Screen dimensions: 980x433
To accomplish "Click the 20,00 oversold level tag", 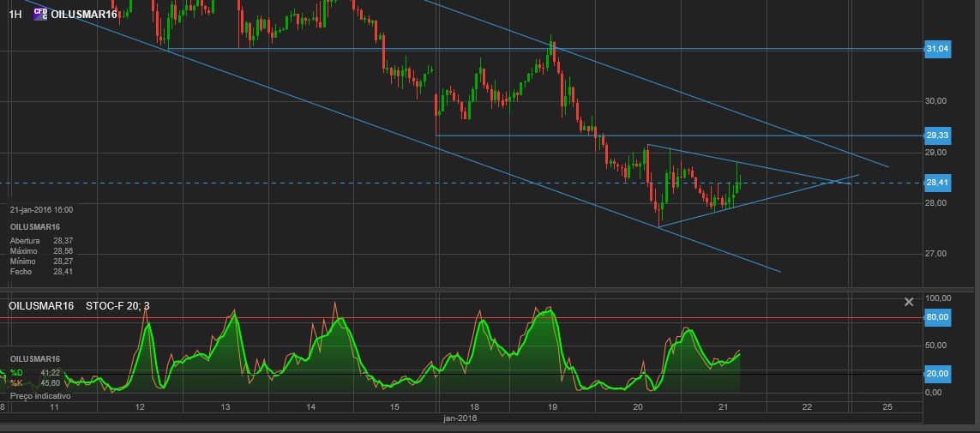I will point(937,374).
